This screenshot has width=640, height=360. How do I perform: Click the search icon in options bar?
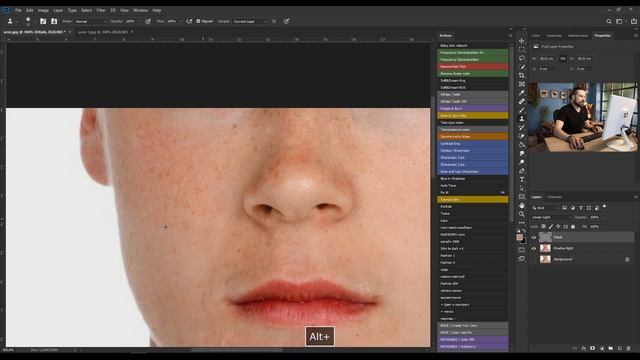(x=609, y=21)
